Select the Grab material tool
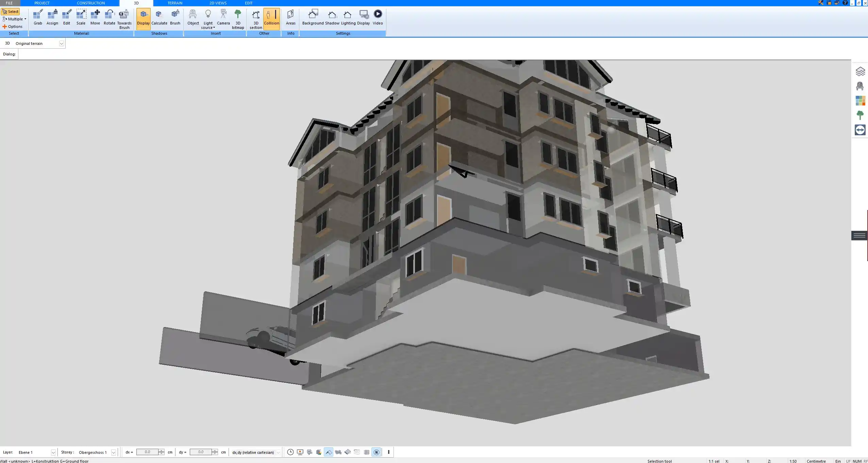The height and width of the screenshot is (463, 868). [x=38, y=18]
